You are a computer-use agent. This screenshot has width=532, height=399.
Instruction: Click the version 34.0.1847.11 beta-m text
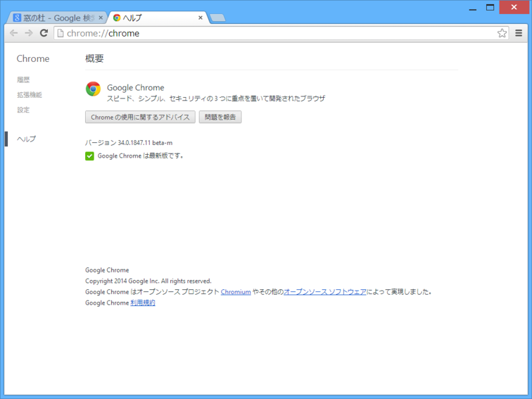(x=129, y=143)
